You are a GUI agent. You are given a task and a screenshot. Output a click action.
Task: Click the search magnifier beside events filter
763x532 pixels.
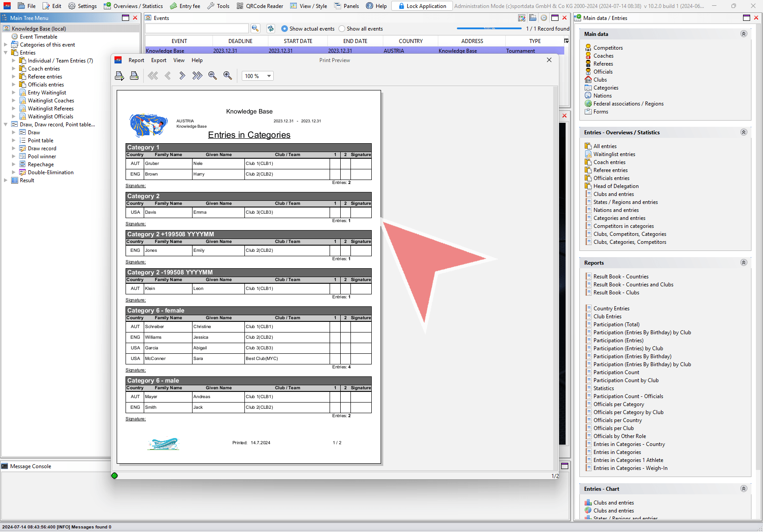(255, 28)
